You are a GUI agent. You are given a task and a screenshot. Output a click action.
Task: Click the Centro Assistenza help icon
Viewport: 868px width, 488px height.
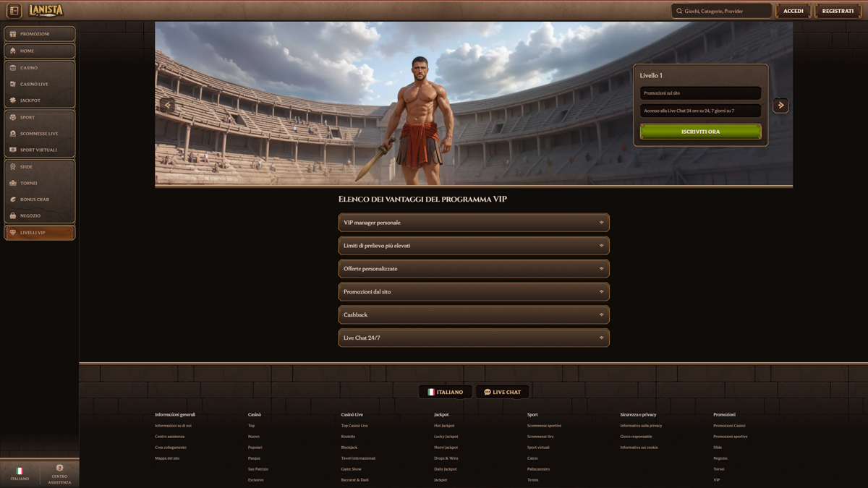[x=59, y=468]
